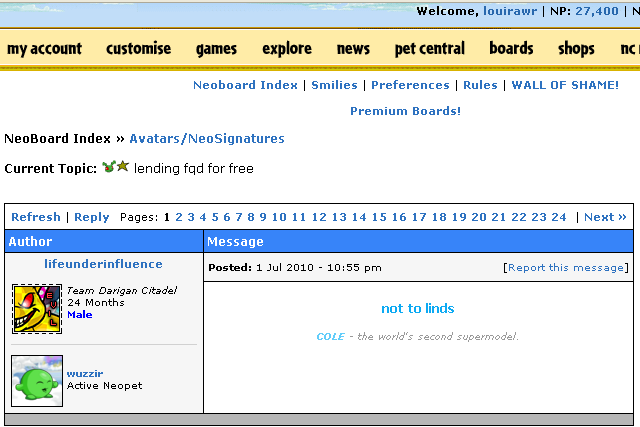Open the boards menu
The image size is (640, 427).
point(511,49)
